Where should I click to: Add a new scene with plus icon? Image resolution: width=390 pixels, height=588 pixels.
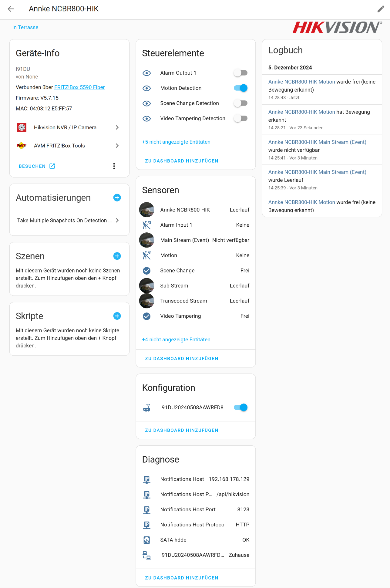tap(117, 256)
